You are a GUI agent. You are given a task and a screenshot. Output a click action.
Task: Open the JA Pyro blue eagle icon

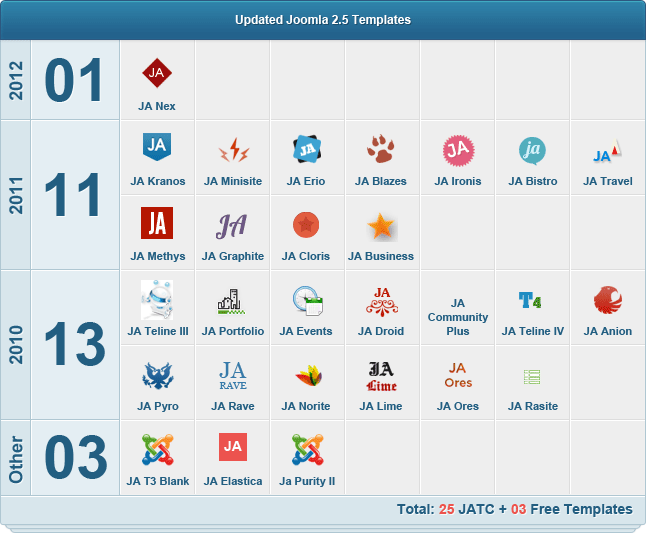[158, 376]
